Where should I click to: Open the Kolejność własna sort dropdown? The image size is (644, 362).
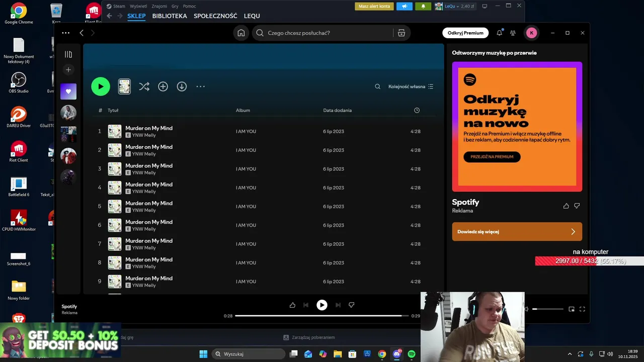(411, 86)
